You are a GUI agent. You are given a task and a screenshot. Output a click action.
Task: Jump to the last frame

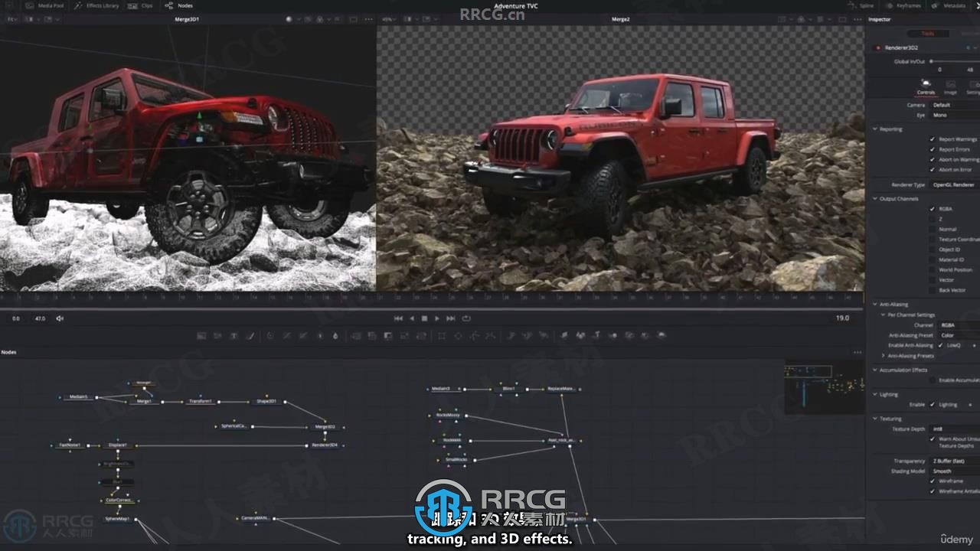coord(451,318)
